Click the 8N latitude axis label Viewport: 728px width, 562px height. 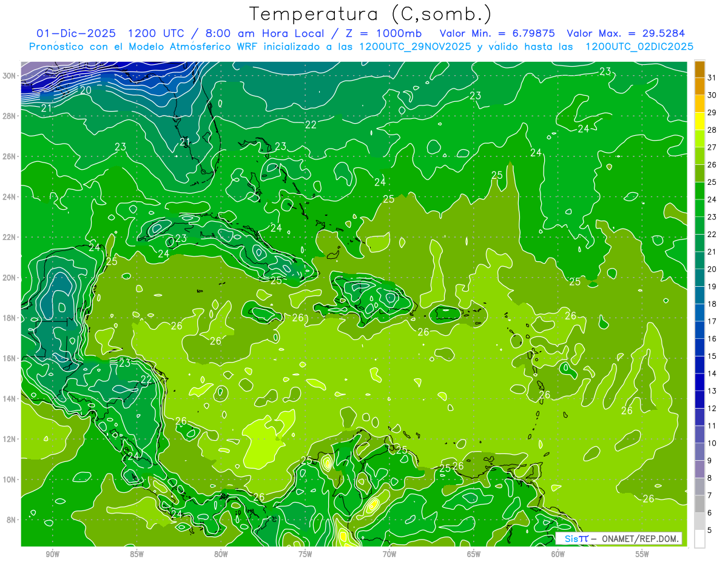(12, 520)
